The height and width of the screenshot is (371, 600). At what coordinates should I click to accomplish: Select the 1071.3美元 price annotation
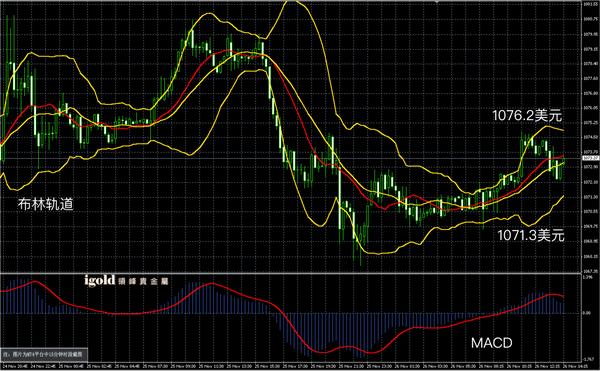pyautogui.click(x=531, y=235)
